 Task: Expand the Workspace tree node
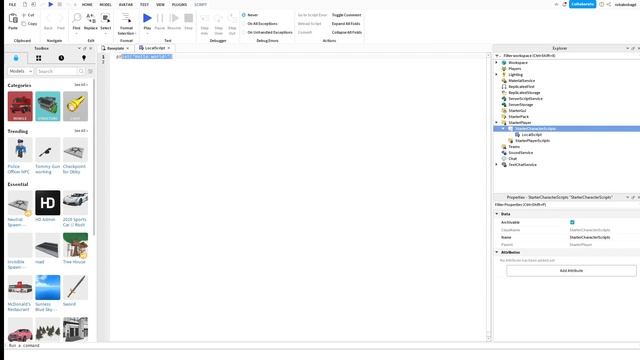(497, 62)
